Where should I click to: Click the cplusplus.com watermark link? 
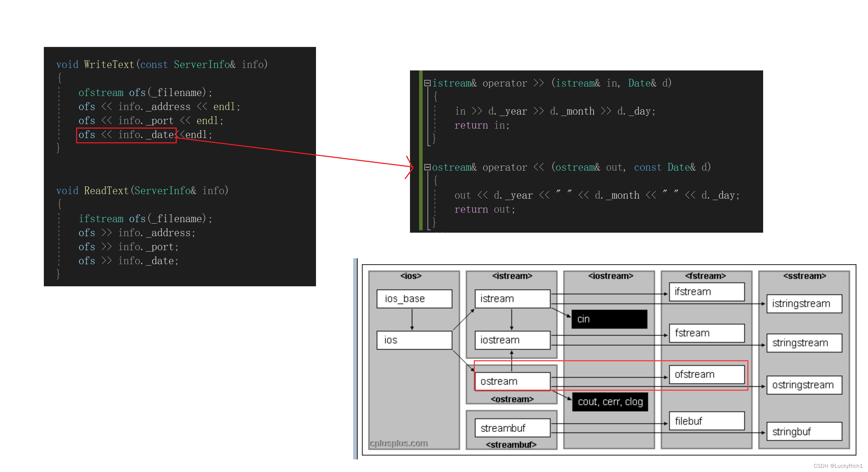399,443
